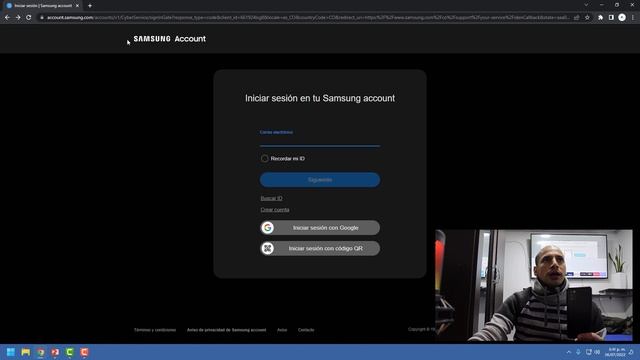Share this page via address bar icon
The width and height of the screenshot is (640, 360).
[576, 18]
